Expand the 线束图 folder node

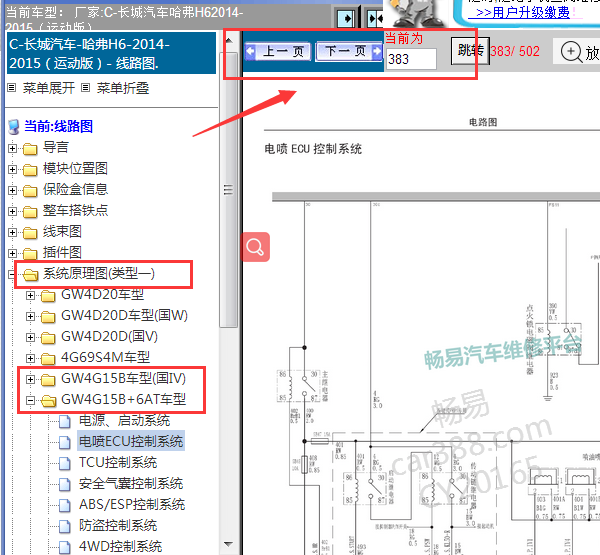pyautogui.click(x=12, y=232)
